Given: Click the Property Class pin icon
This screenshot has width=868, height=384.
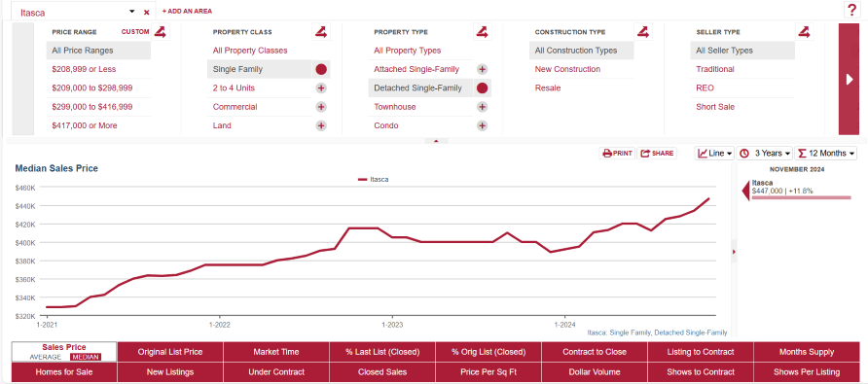Looking at the screenshot, I should tap(321, 32).
